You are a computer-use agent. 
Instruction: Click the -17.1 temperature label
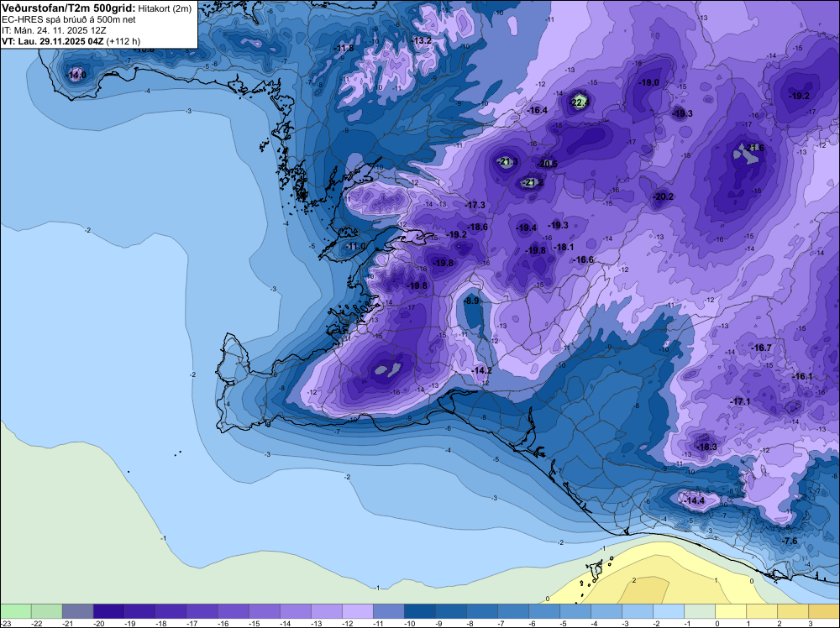point(740,401)
